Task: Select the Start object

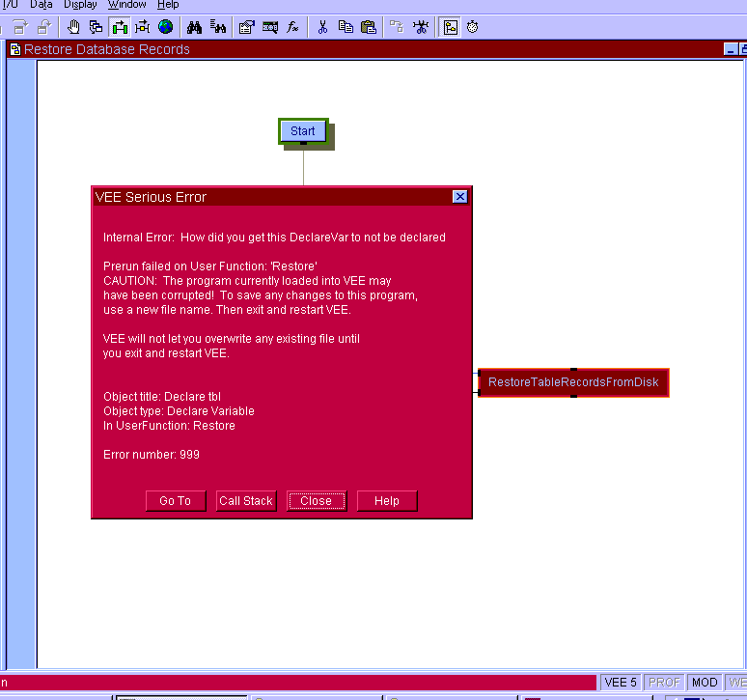Action: coord(303,131)
